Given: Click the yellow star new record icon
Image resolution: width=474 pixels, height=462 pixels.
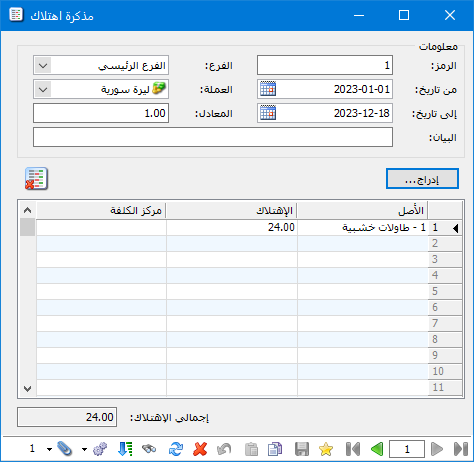Looking at the screenshot, I should (326, 449).
